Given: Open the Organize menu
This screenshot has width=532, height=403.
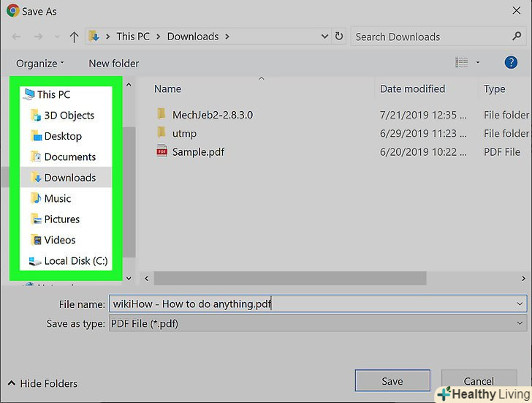Looking at the screenshot, I should [39, 64].
